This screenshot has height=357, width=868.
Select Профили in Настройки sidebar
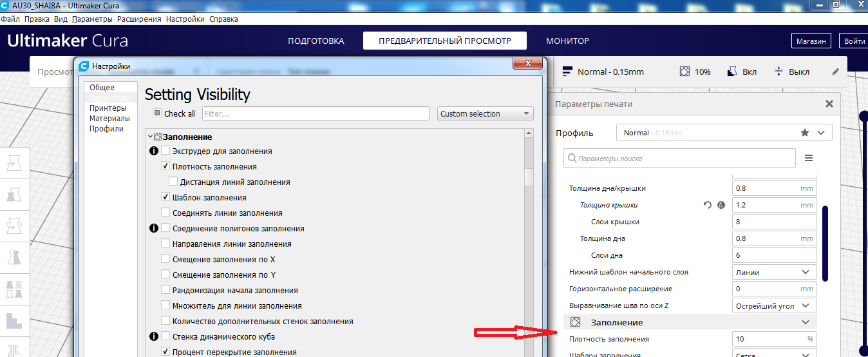point(106,128)
